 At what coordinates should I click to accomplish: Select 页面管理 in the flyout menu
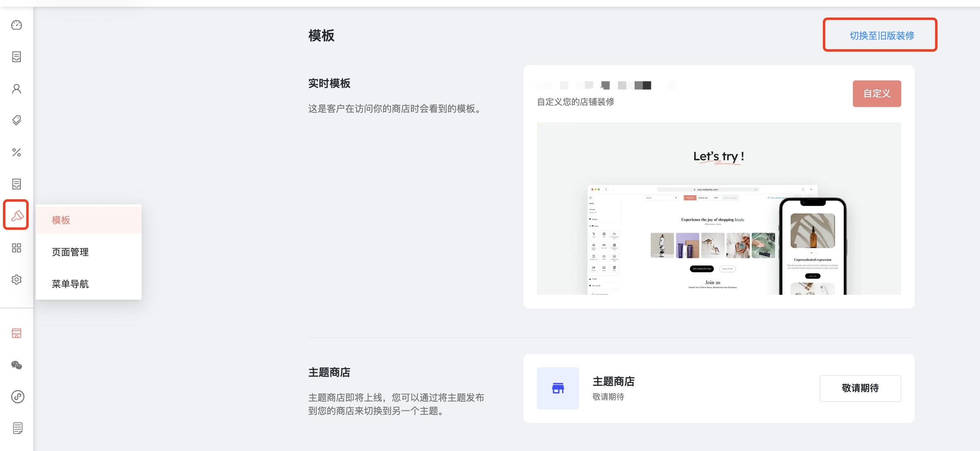click(89, 252)
